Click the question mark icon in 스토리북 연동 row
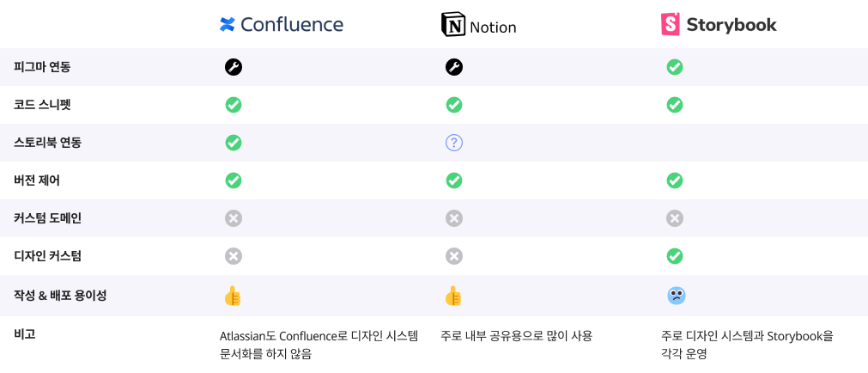This screenshot has width=868, height=373. [454, 143]
